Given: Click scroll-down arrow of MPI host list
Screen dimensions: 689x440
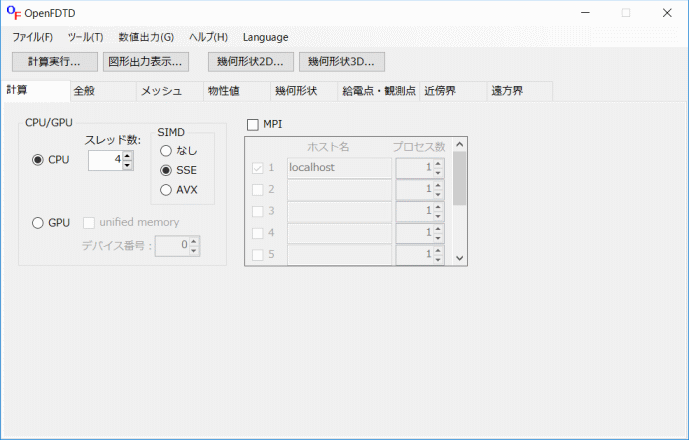Looking at the screenshot, I should pyautogui.click(x=460, y=258).
